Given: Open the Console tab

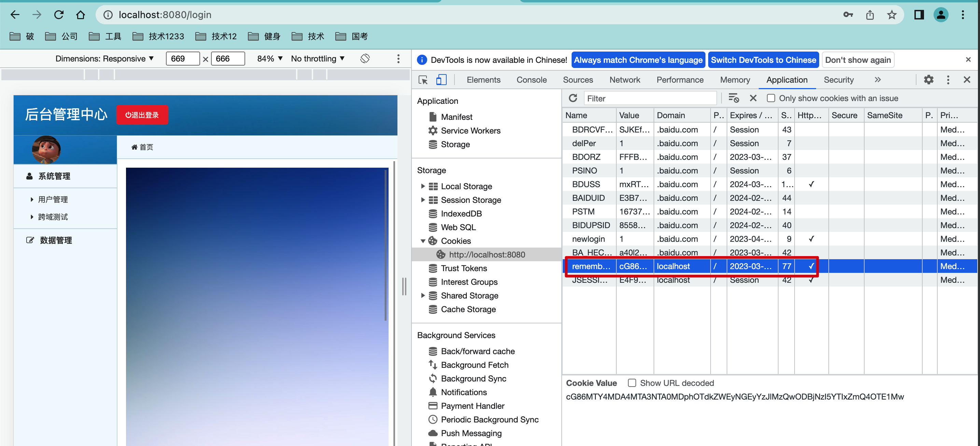Looking at the screenshot, I should click(x=531, y=80).
